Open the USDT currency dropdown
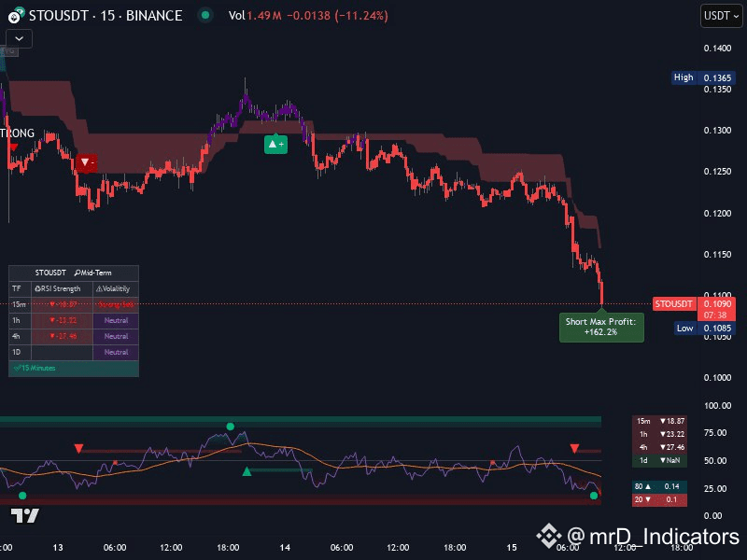The width and height of the screenshot is (747, 560). (x=720, y=16)
